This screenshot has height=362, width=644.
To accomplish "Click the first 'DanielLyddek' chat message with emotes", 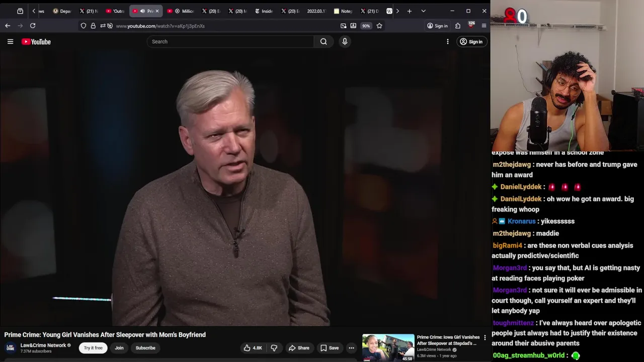I will [x=537, y=187].
